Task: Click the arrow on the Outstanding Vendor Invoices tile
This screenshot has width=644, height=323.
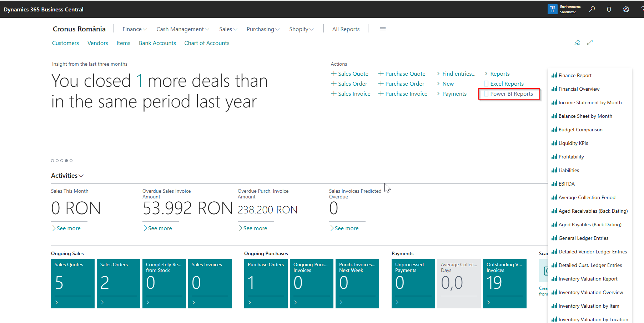Action: pyautogui.click(x=488, y=302)
